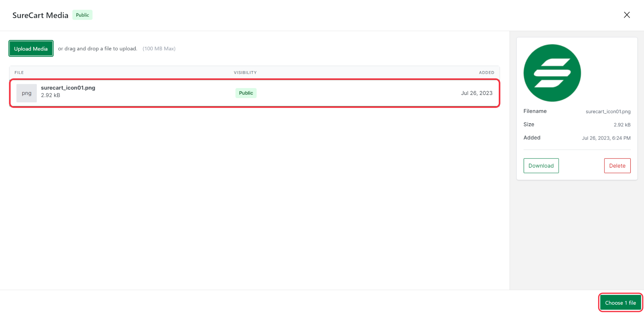Click the Filename label in details panel

point(535,111)
